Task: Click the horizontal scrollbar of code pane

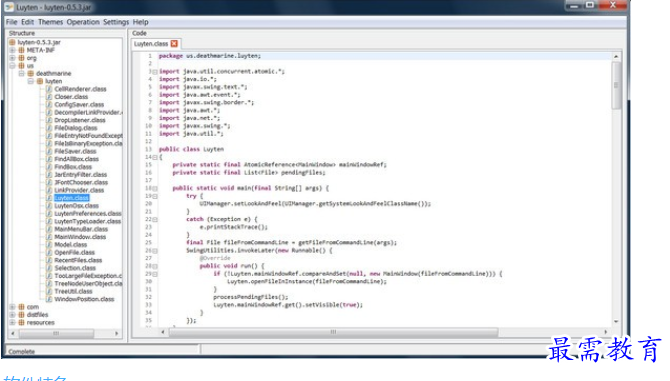Action: pyautogui.click(x=333, y=332)
